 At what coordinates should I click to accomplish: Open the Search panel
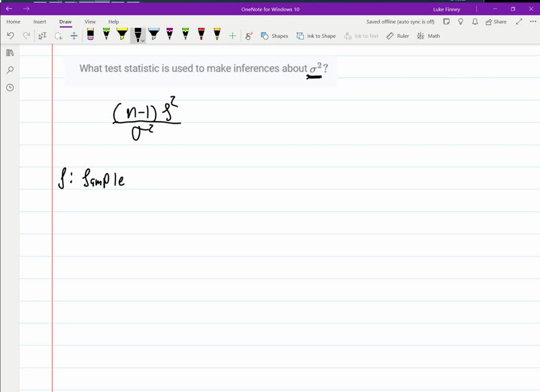[9, 70]
